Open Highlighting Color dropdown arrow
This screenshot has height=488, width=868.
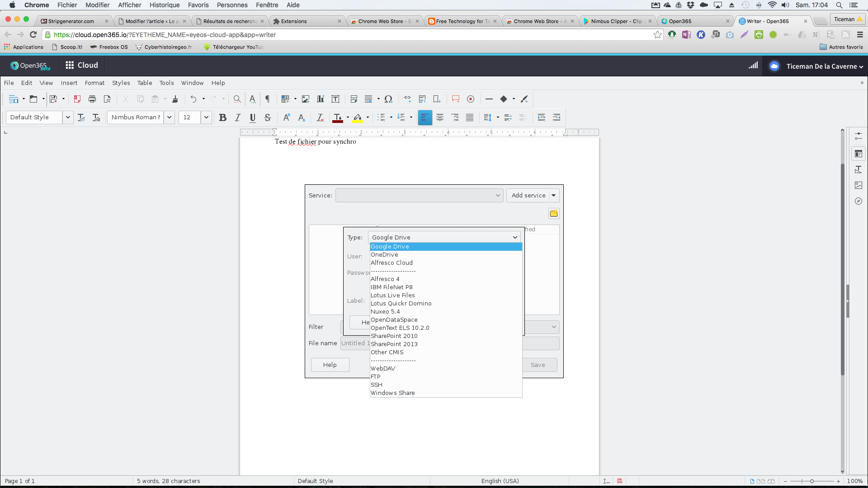(368, 117)
